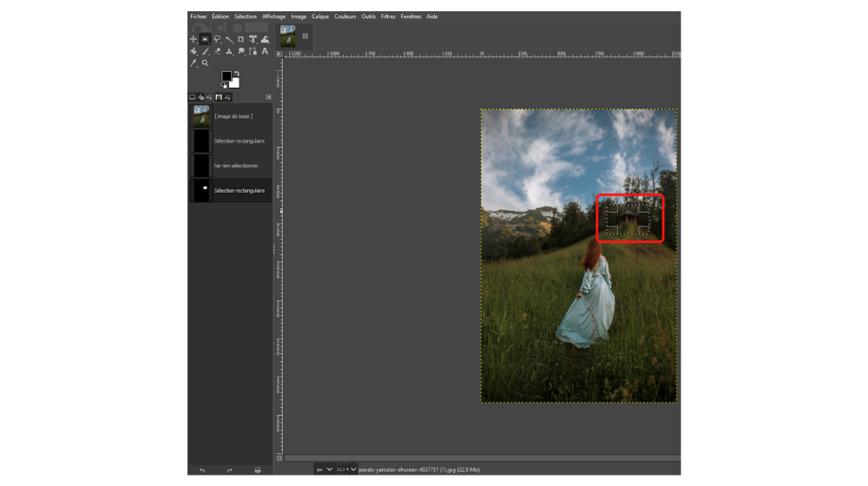Screen dimensions: 868x486
Task: Open the Sélection menu
Action: click(x=246, y=16)
